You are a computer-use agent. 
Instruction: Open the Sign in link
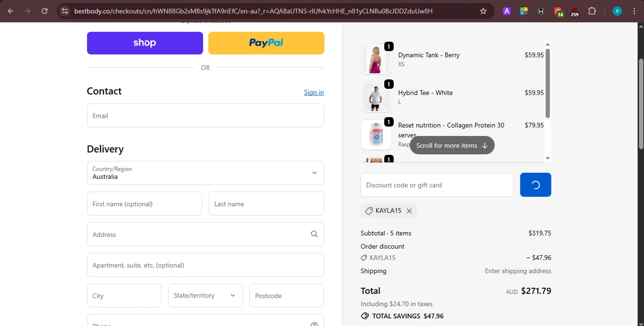(314, 92)
